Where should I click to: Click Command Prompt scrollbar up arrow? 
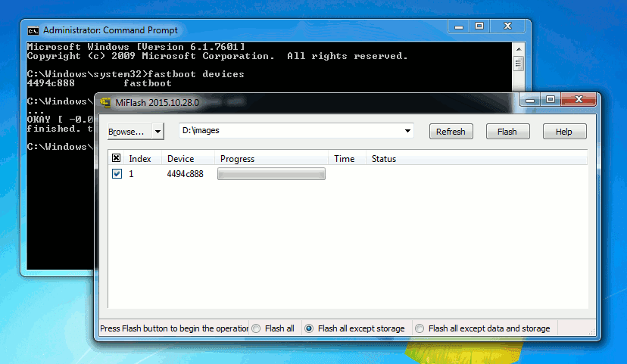[519, 48]
